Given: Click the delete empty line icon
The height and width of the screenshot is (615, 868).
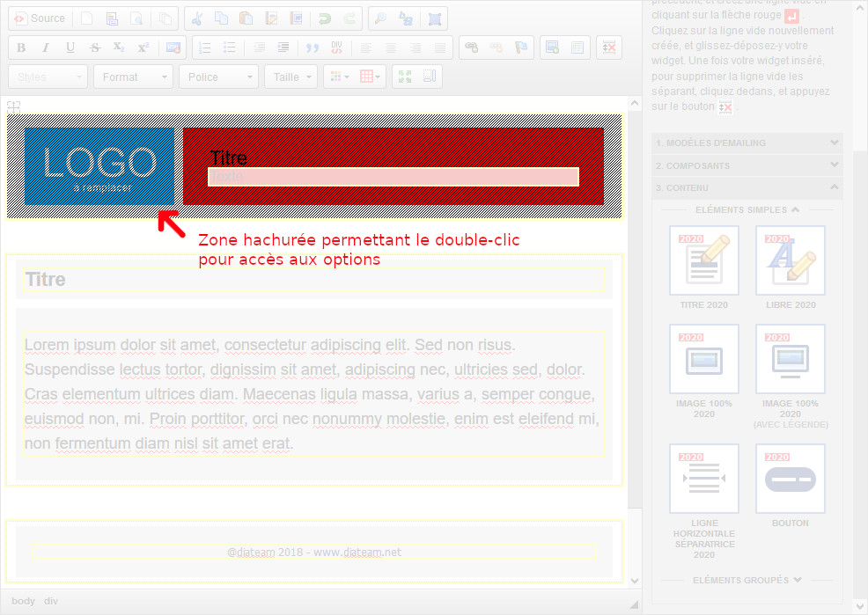Looking at the screenshot, I should tap(607, 48).
